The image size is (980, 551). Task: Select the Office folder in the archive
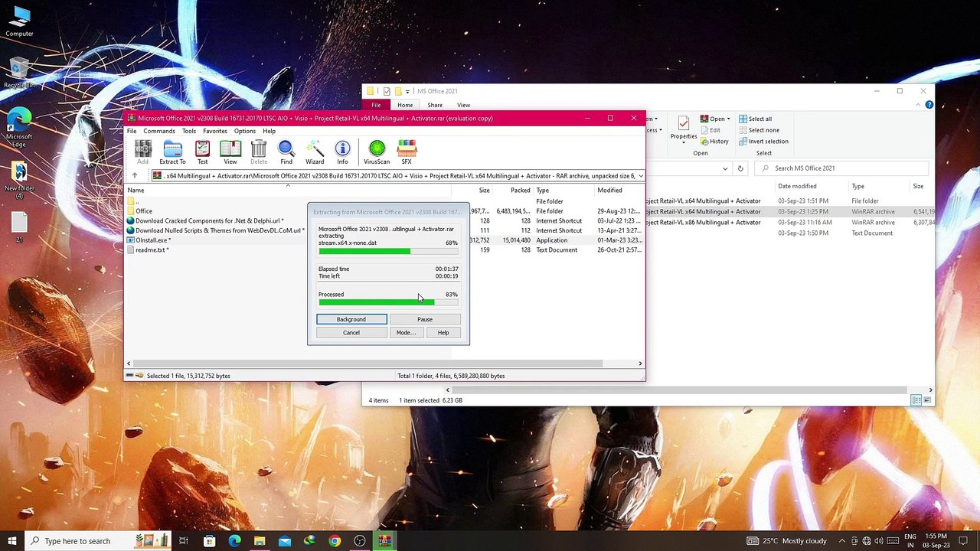click(144, 211)
